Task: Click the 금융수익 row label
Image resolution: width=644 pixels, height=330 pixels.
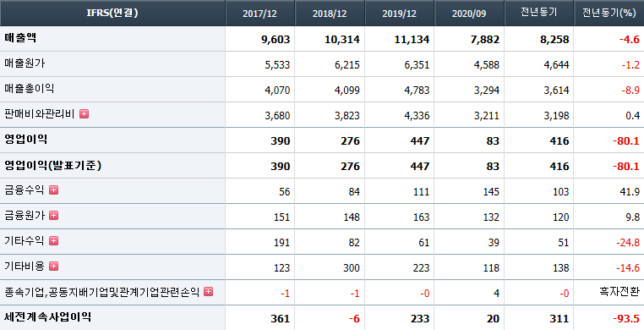Action: 25,190
